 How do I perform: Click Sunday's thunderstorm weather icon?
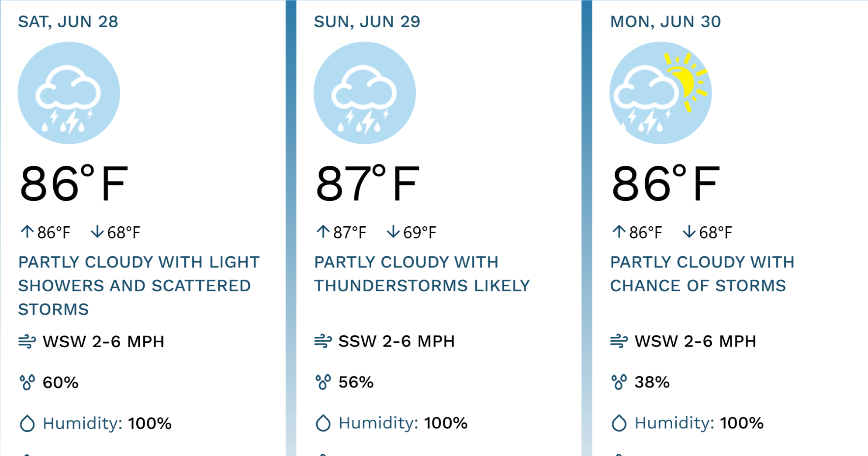tap(365, 93)
